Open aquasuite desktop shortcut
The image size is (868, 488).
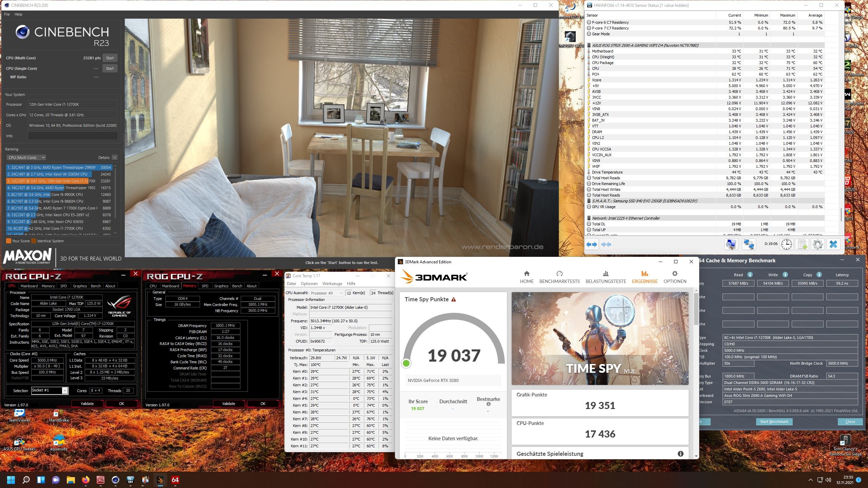pyautogui.click(x=59, y=443)
